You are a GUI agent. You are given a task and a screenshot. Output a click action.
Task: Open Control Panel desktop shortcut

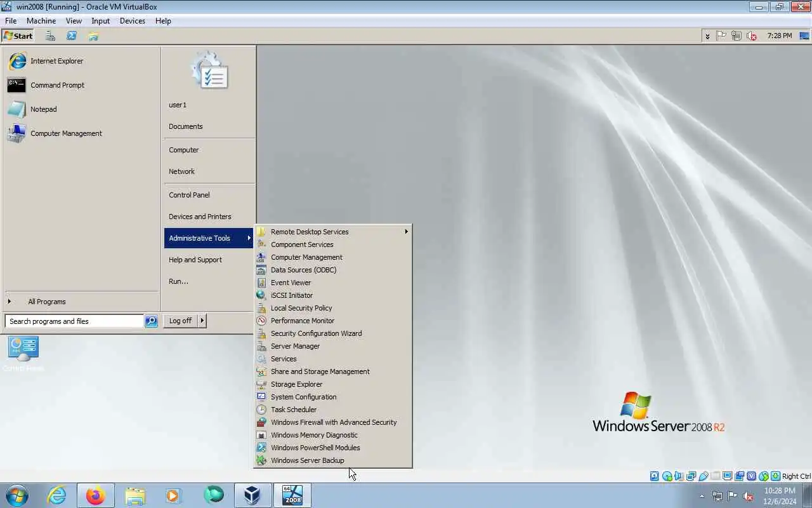coord(23,353)
